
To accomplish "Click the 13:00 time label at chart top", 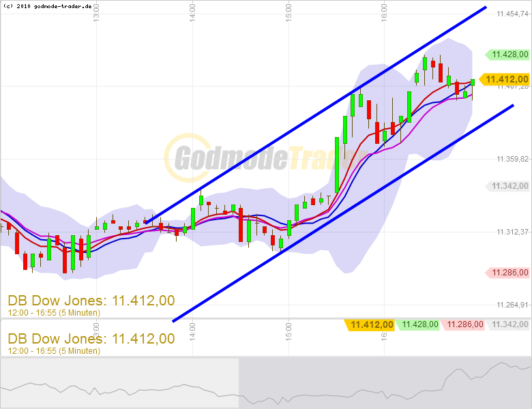I will (96, 13).
